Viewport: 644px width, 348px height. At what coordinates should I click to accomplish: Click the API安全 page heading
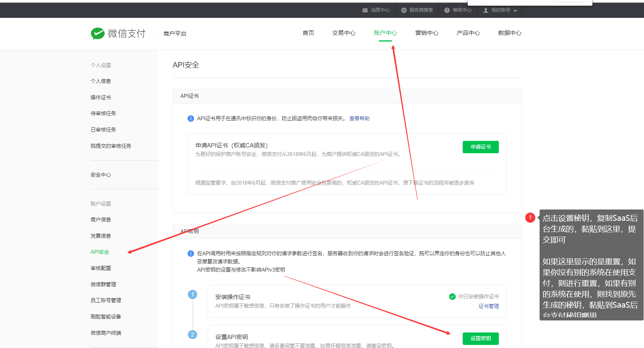[x=186, y=65]
